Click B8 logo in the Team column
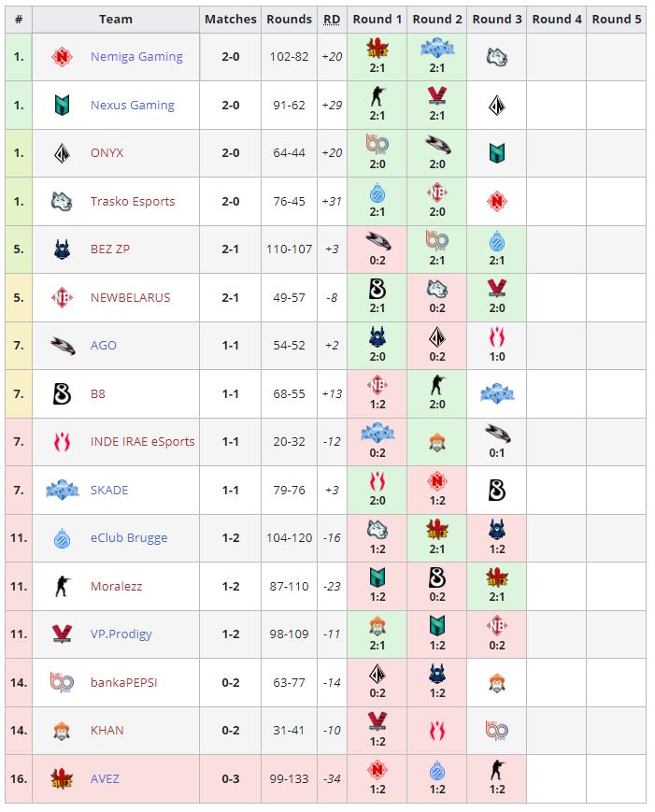Image resolution: width=655 pixels, height=812 pixels. tap(62, 394)
